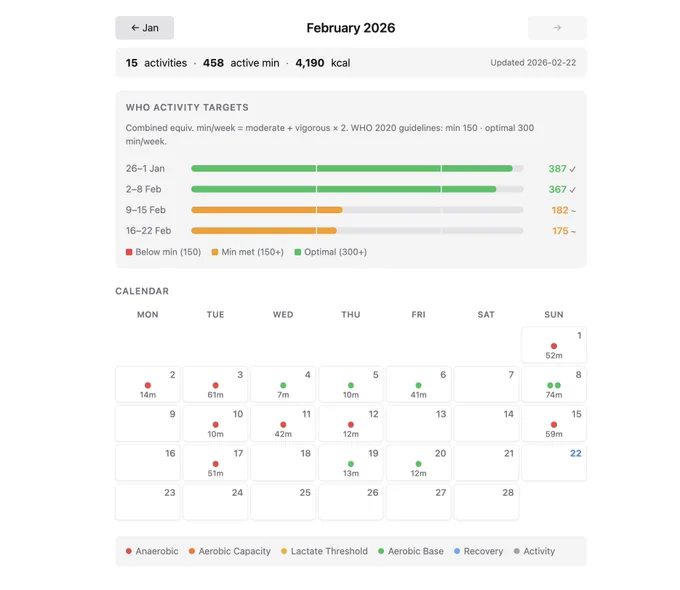The width and height of the screenshot is (680, 590).
Task: Click the 182 weekly total value
Action: 559,210
